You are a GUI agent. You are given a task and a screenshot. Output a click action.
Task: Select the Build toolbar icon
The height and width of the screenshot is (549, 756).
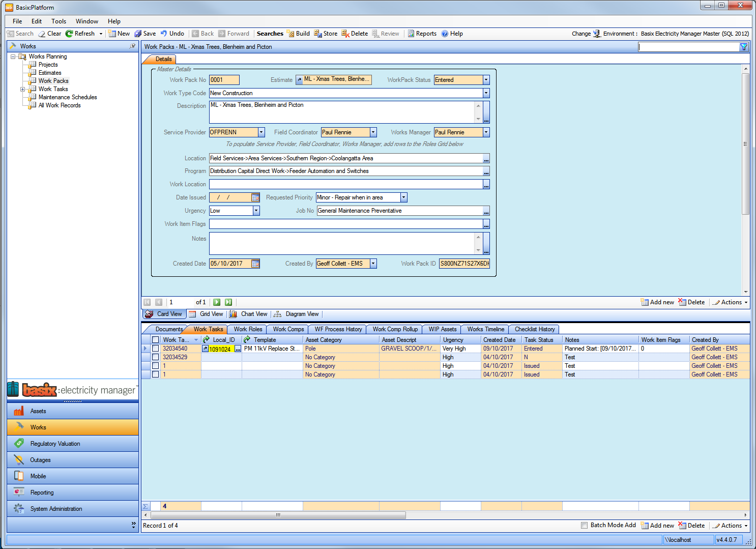pyautogui.click(x=298, y=33)
